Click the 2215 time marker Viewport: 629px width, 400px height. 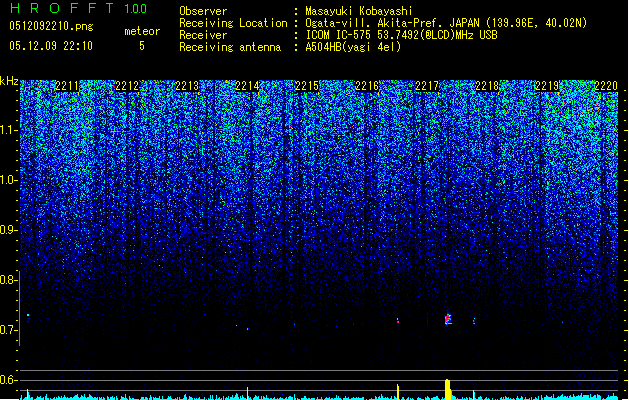[x=307, y=86]
